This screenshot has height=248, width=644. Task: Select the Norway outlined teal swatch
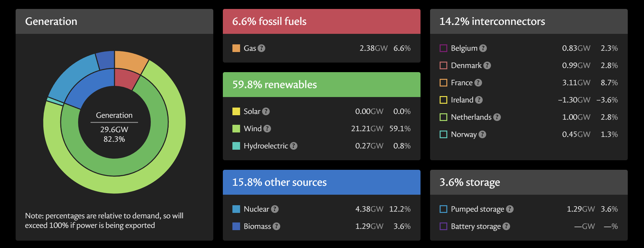point(443,134)
